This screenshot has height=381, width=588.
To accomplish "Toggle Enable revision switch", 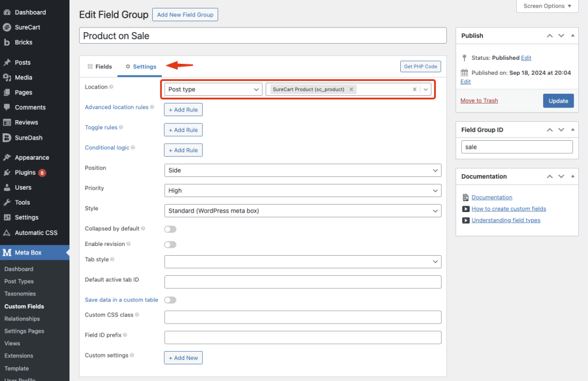I will coord(170,244).
